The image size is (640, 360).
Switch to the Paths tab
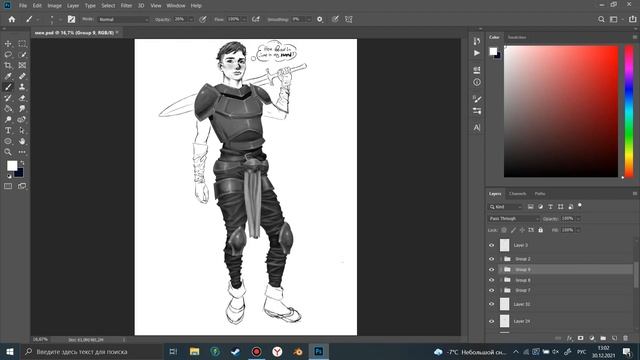click(540, 194)
